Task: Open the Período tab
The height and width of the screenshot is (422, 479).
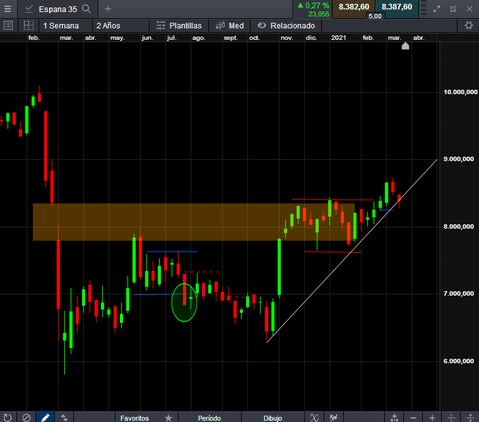Action: (209, 418)
